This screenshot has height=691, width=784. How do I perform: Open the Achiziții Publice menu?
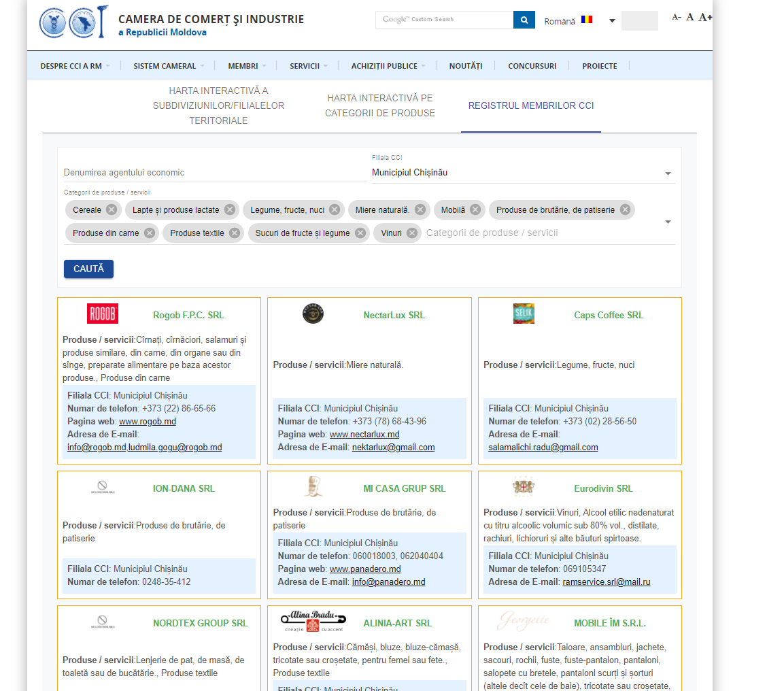tap(388, 66)
